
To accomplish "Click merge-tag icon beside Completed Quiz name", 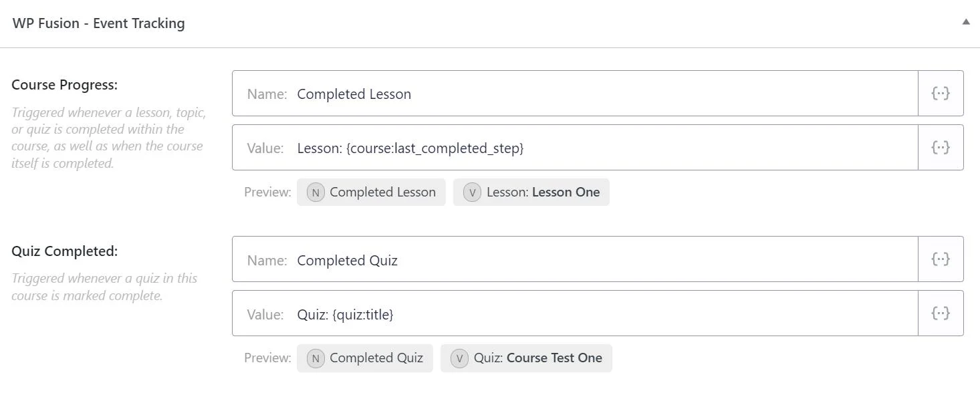I will pos(941,259).
